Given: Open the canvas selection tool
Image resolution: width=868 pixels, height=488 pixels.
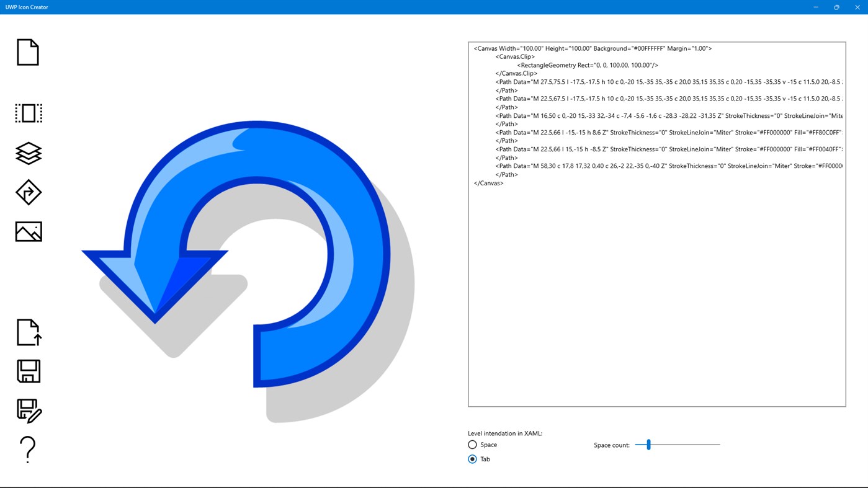Looking at the screenshot, I should (28, 113).
